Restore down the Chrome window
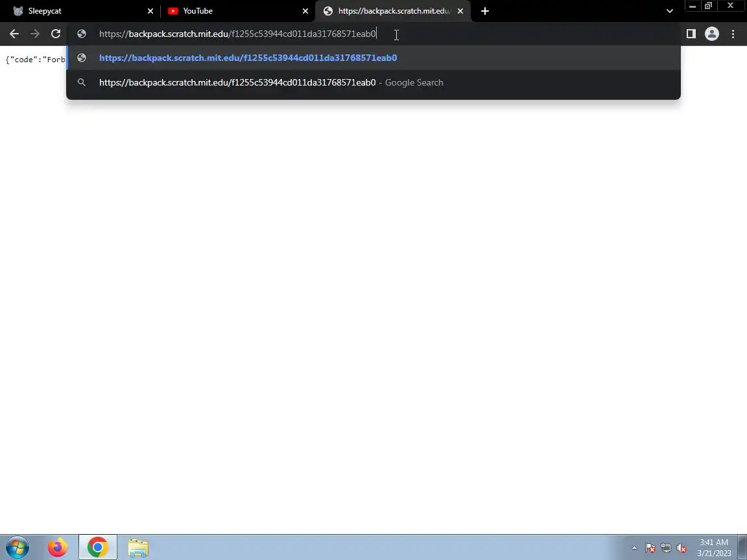The height and width of the screenshot is (560, 747). tap(708, 6)
